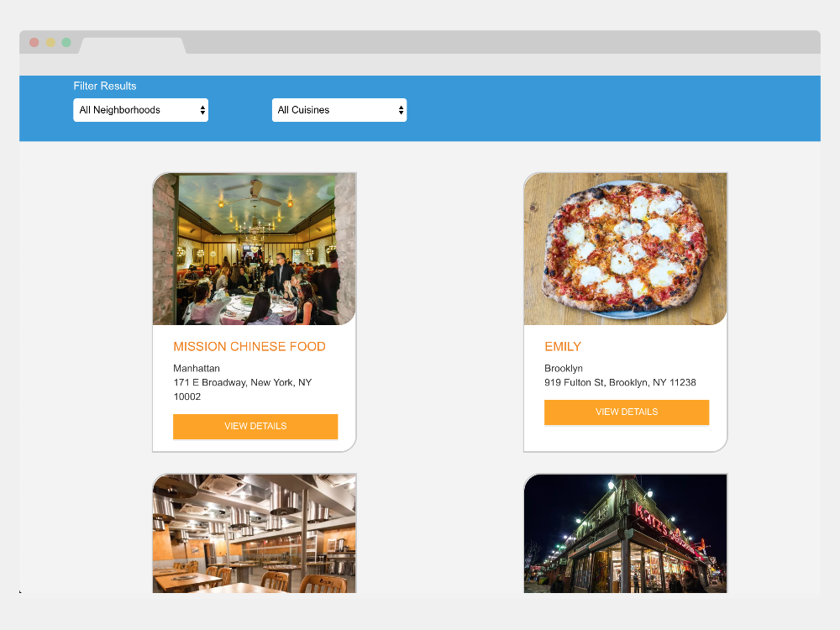Click the Filter Results heading

[x=105, y=86]
